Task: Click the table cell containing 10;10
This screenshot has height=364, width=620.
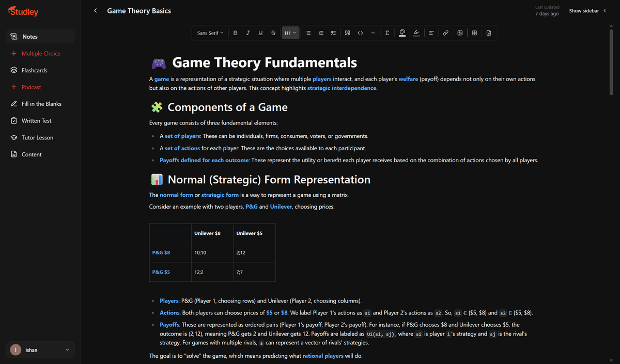Action: pos(212,252)
